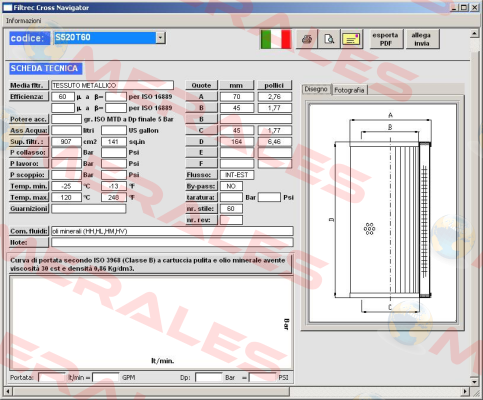
Task: Click the horizontal scrollbar right arrow
Action: point(466,391)
